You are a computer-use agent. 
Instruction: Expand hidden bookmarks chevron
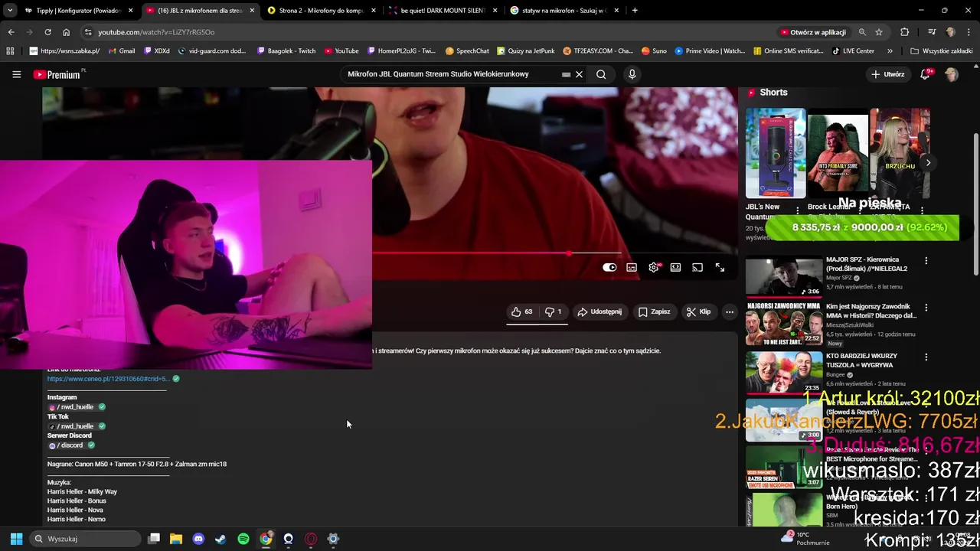(x=890, y=51)
